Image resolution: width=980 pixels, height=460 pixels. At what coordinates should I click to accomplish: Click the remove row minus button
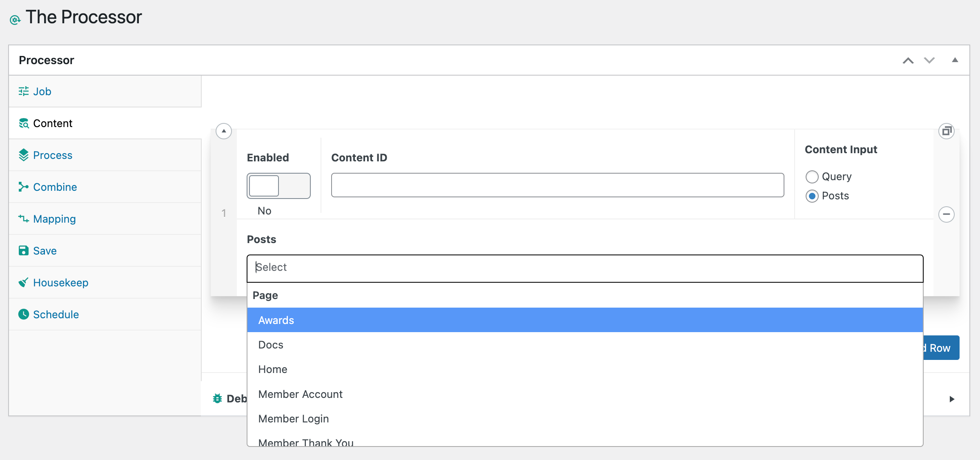pos(947,214)
